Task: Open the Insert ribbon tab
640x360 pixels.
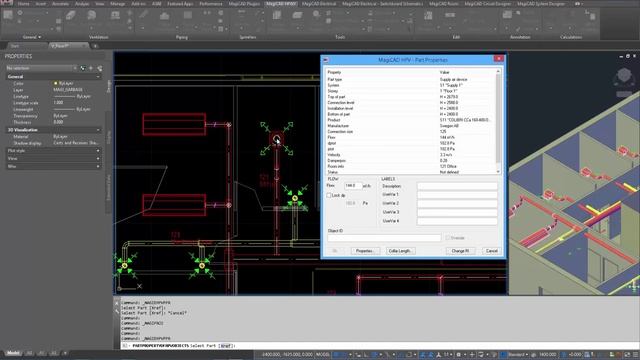Action: pyautogui.click(x=40, y=4)
